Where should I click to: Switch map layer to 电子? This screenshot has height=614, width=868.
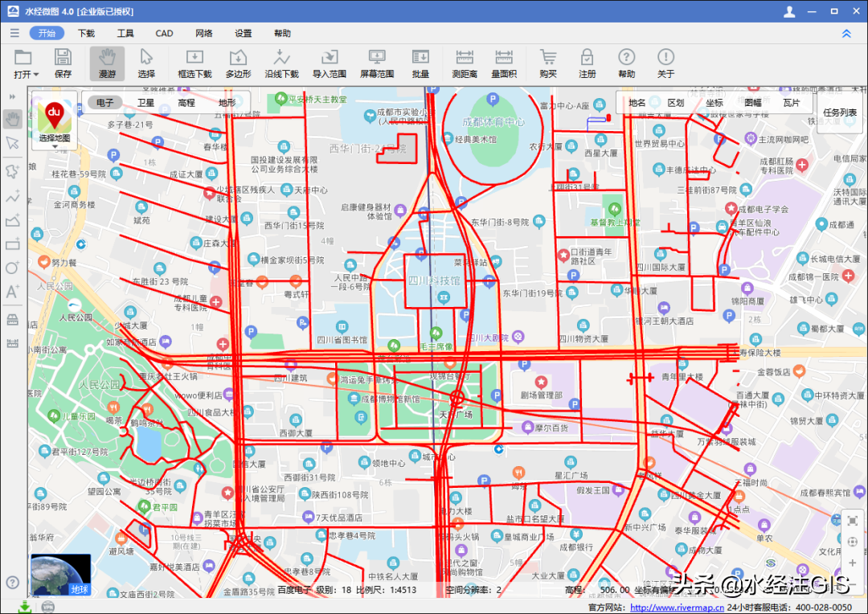coord(104,103)
